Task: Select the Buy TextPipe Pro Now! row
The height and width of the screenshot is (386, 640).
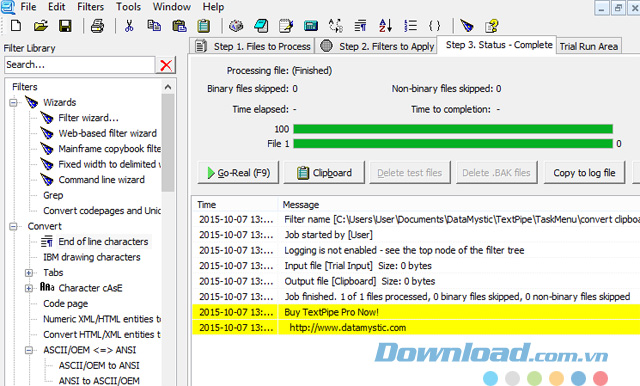Action: click(x=416, y=312)
